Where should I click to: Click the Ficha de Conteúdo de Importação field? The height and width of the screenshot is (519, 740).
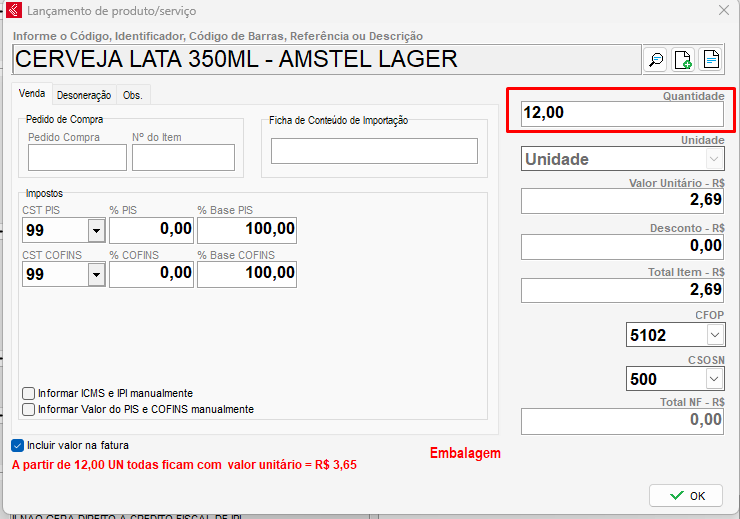pyautogui.click(x=374, y=151)
